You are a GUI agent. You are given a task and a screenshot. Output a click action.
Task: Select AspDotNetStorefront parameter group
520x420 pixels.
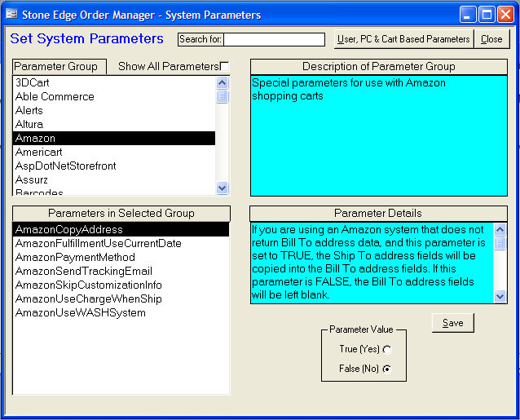[114, 166]
